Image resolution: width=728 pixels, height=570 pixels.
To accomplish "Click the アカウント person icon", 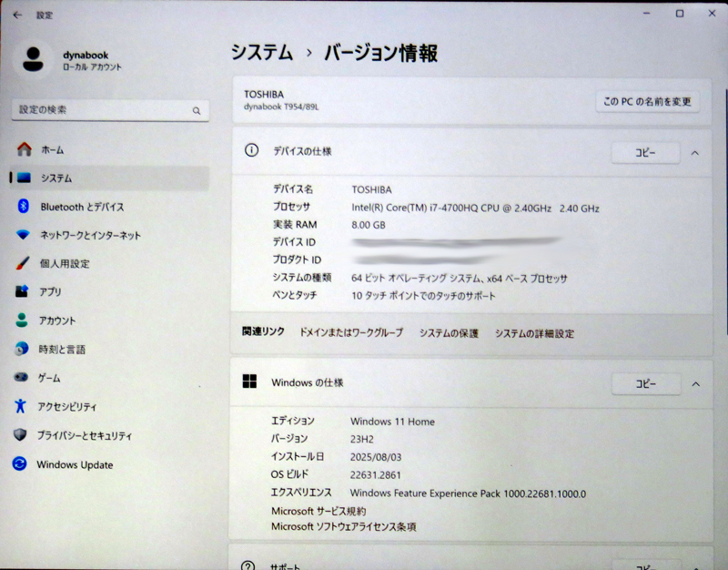I will [x=21, y=321].
